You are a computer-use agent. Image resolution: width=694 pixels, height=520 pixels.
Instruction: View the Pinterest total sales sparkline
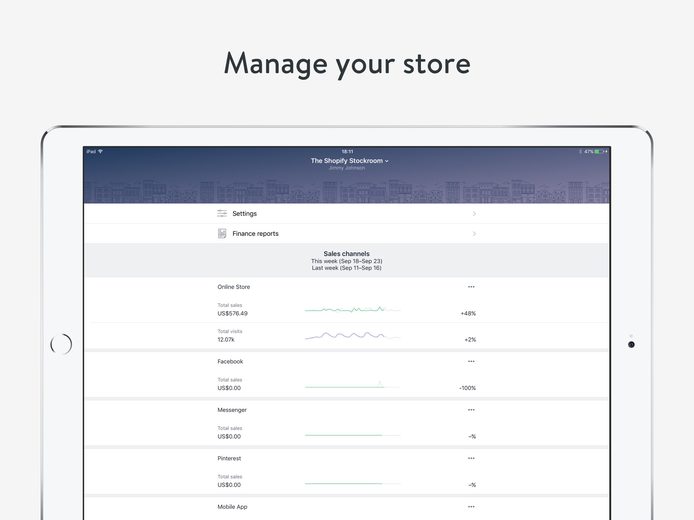tap(352, 484)
